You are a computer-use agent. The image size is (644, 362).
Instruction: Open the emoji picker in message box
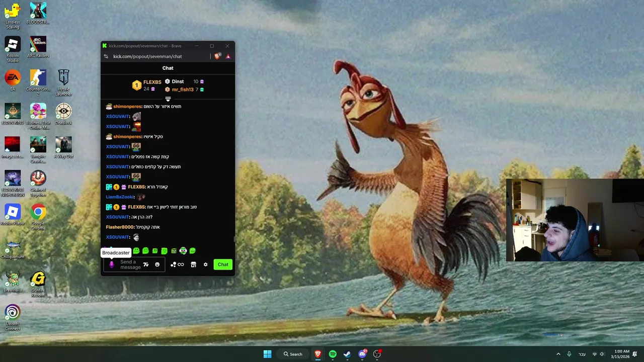click(x=157, y=264)
